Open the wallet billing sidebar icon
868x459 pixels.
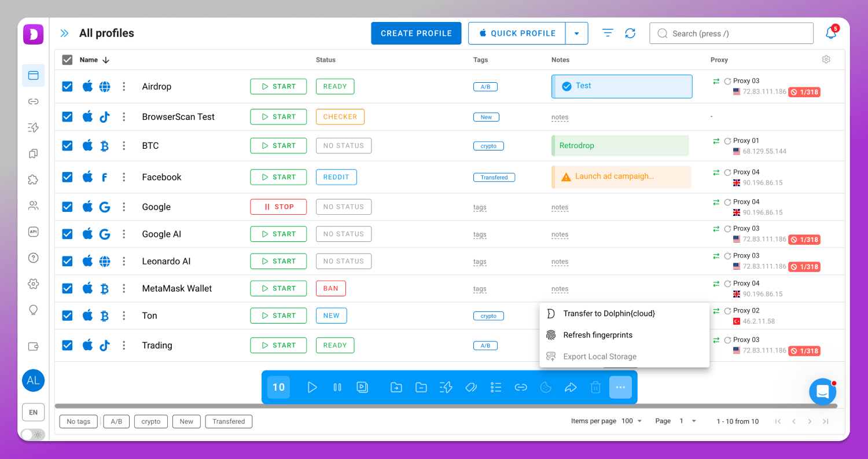[33, 346]
